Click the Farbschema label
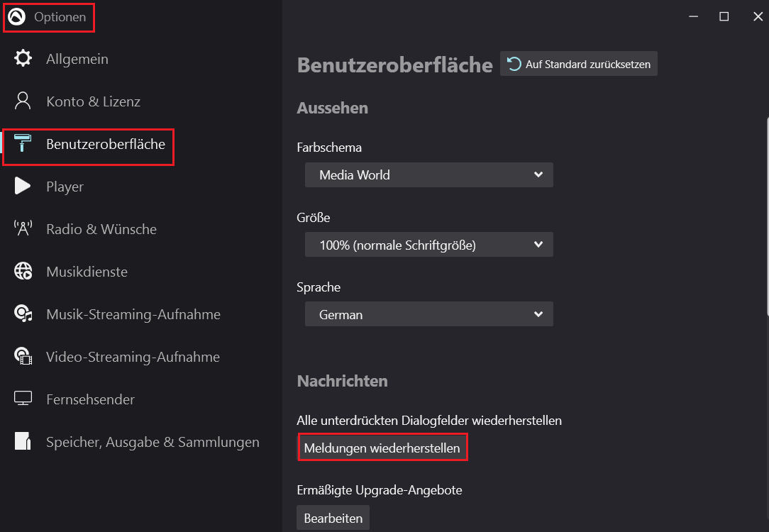This screenshot has height=532, width=769. [329, 148]
